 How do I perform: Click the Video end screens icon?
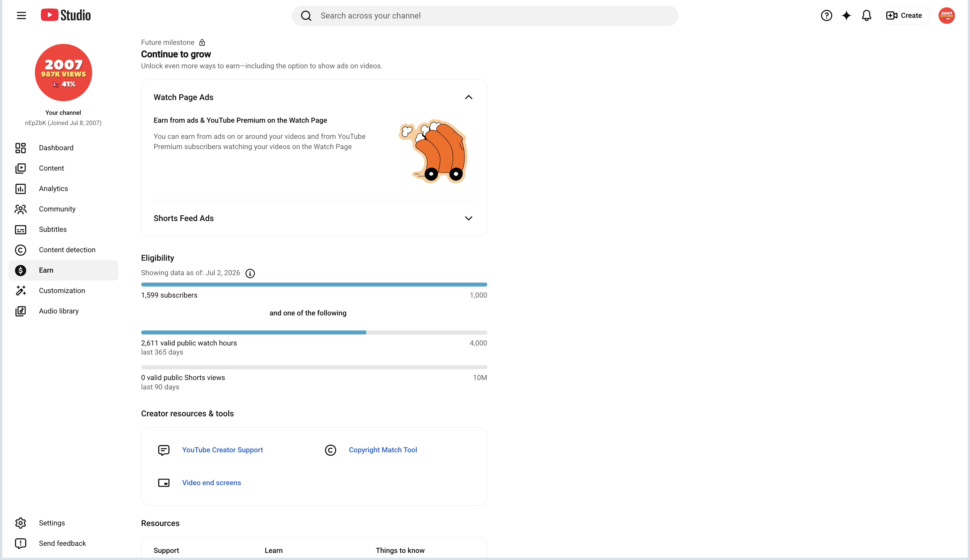pyautogui.click(x=164, y=483)
